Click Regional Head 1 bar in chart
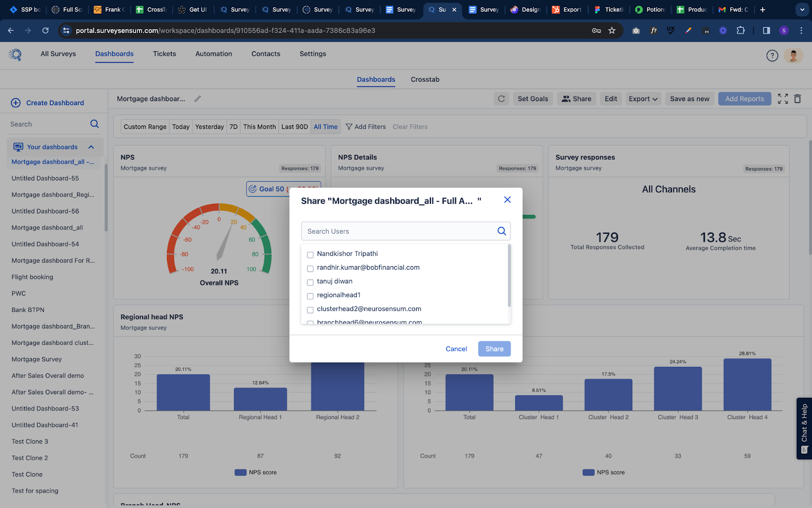The height and width of the screenshot is (508, 812). click(260, 399)
